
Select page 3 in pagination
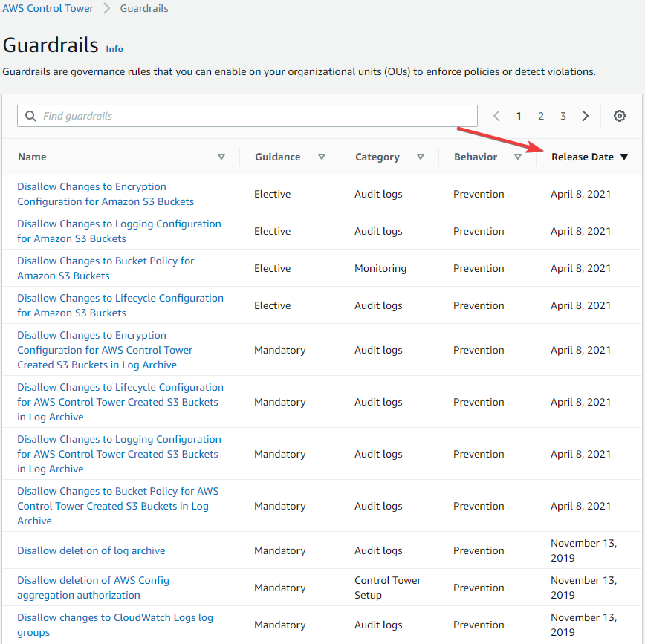[563, 116]
